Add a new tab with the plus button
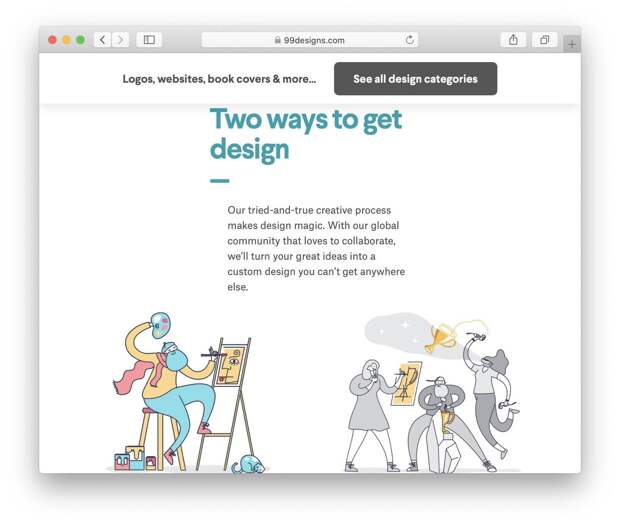Viewport: 620px width, 525px height. click(572, 44)
